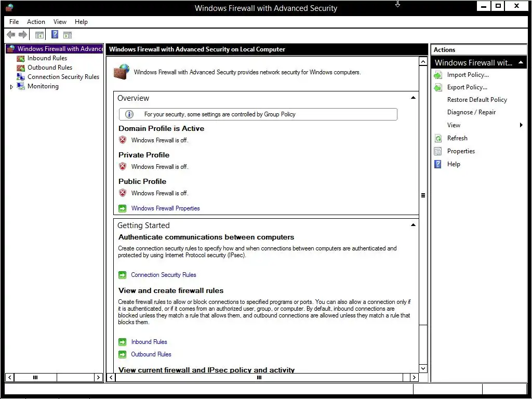Image resolution: width=532 pixels, height=399 pixels.
Task: Select Outbound Rules in the console tree
Action: (50, 68)
